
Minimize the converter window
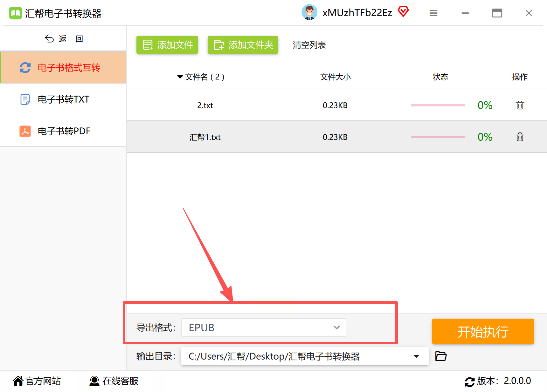click(465, 13)
